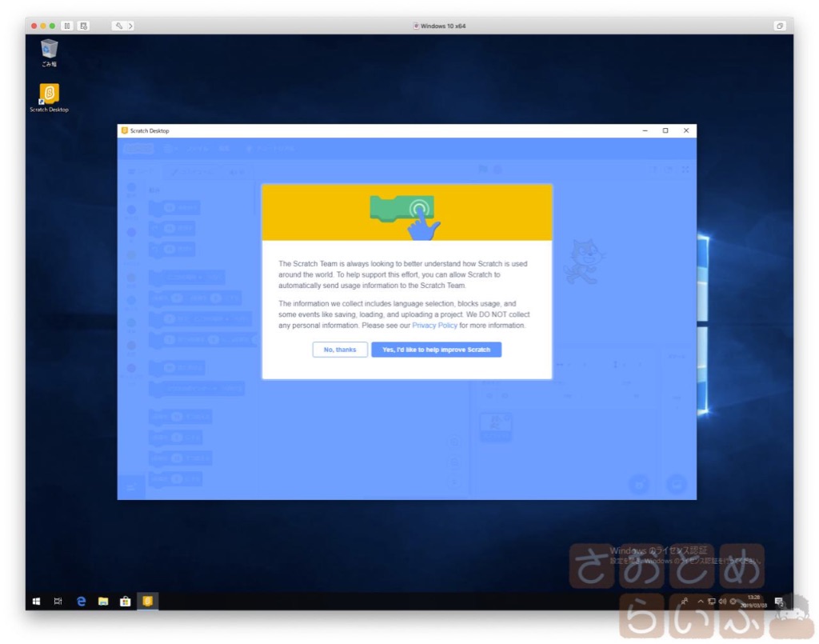Open Microsoft Store from the taskbar
This screenshot has height=644, width=819.
click(125, 601)
